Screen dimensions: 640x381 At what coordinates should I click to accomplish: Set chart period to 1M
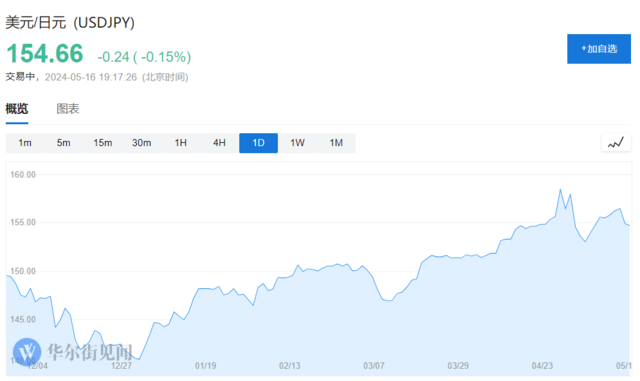(x=336, y=143)
